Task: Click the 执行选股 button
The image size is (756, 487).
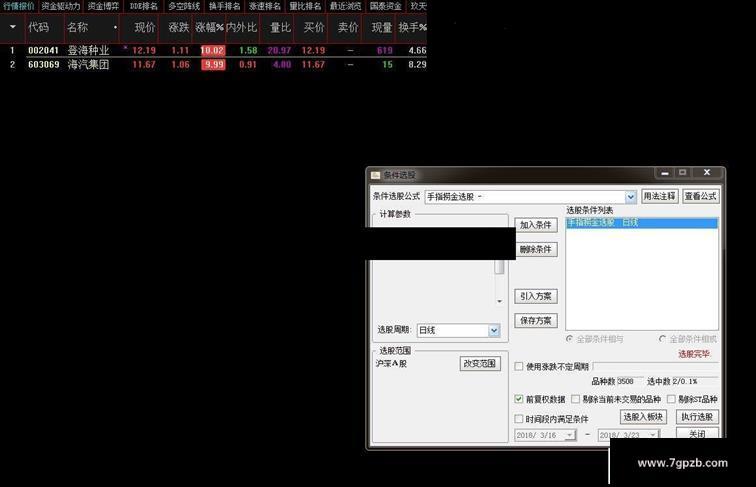Action: tap(697, 417)
